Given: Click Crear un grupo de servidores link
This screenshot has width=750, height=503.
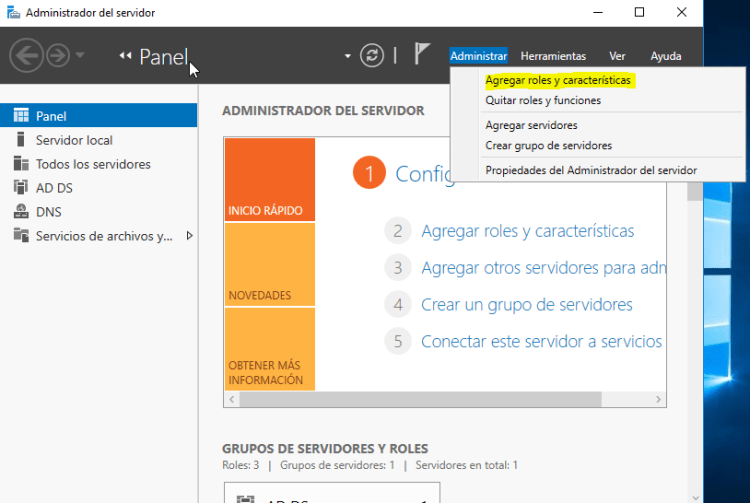Looking at the screenshot, I should click(526, 304).
